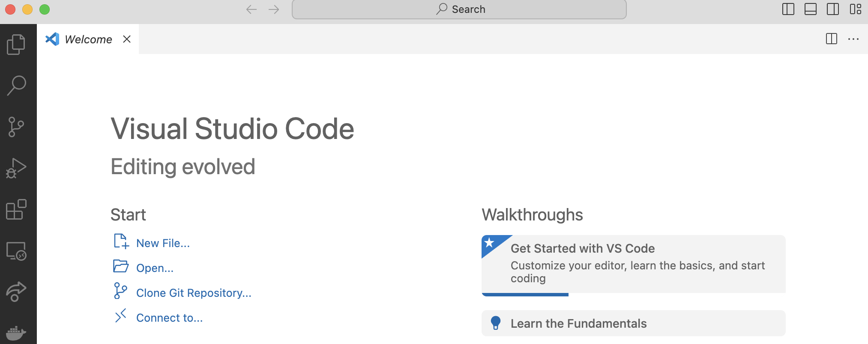
Task: Open the Source Control view
Action: click(16, 127)
